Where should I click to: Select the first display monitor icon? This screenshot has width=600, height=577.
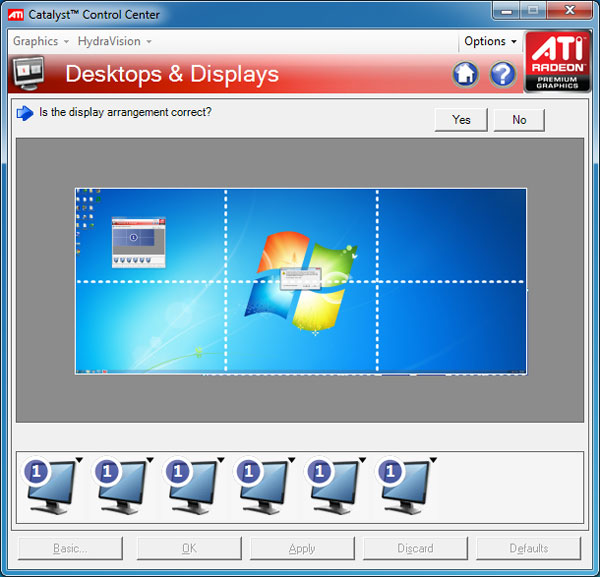coord(50,484)
